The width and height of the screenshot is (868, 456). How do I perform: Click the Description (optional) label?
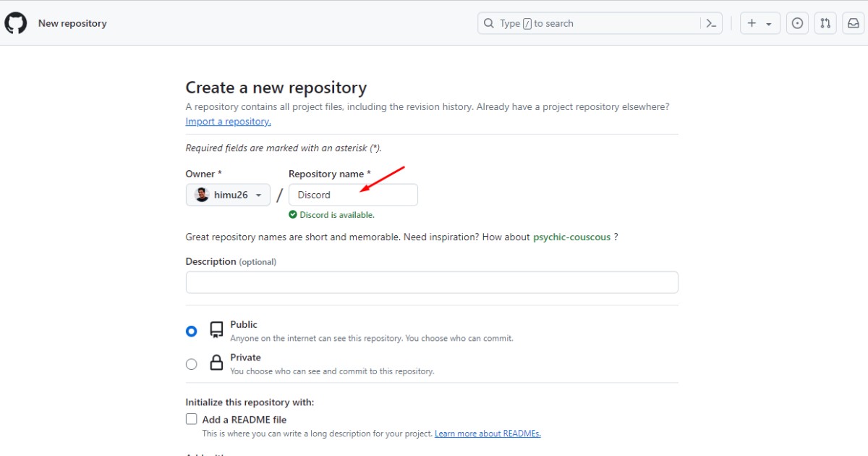click(231, 261)
